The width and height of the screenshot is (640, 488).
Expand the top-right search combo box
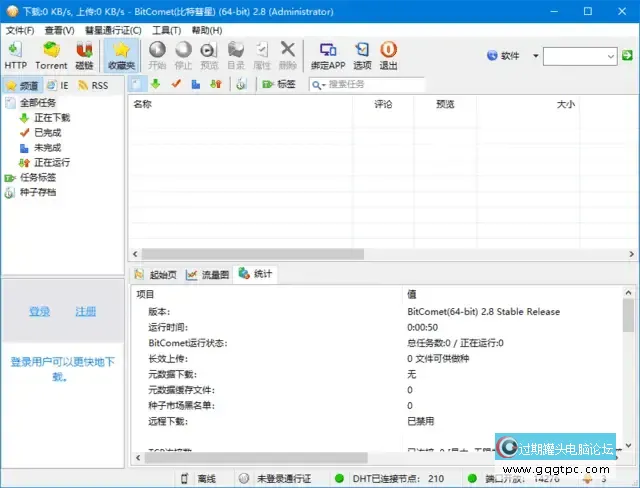pos(611,56)
